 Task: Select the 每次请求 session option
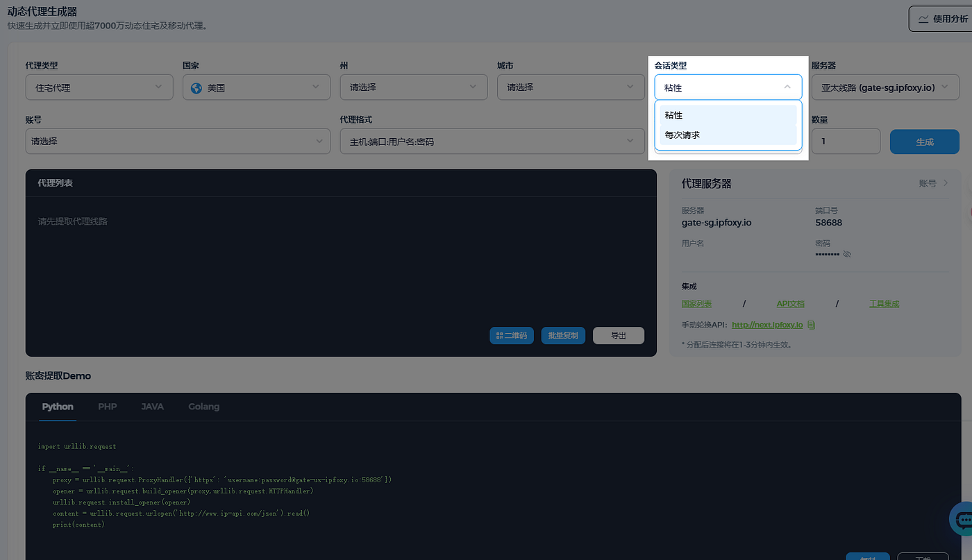(728, 135)
